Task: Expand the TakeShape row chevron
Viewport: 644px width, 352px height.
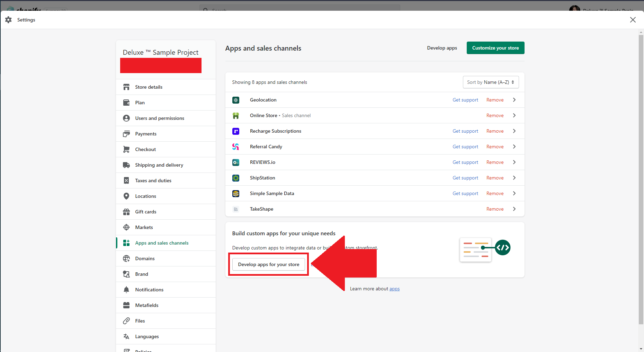Action: 514,209
